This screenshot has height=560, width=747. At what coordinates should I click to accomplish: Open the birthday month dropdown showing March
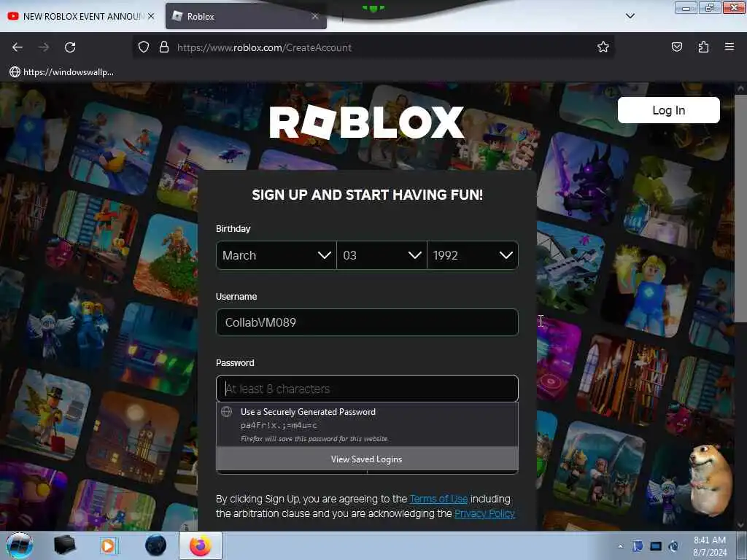(276, 255)
